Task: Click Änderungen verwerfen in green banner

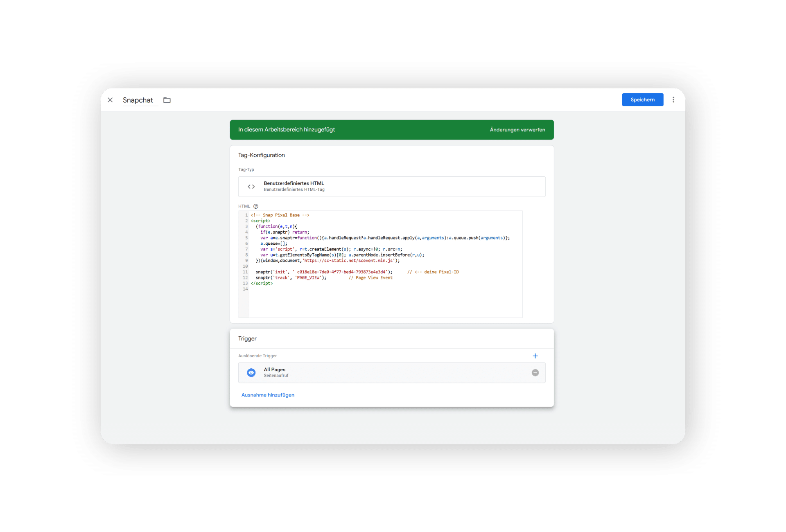Action: point(517,130)
